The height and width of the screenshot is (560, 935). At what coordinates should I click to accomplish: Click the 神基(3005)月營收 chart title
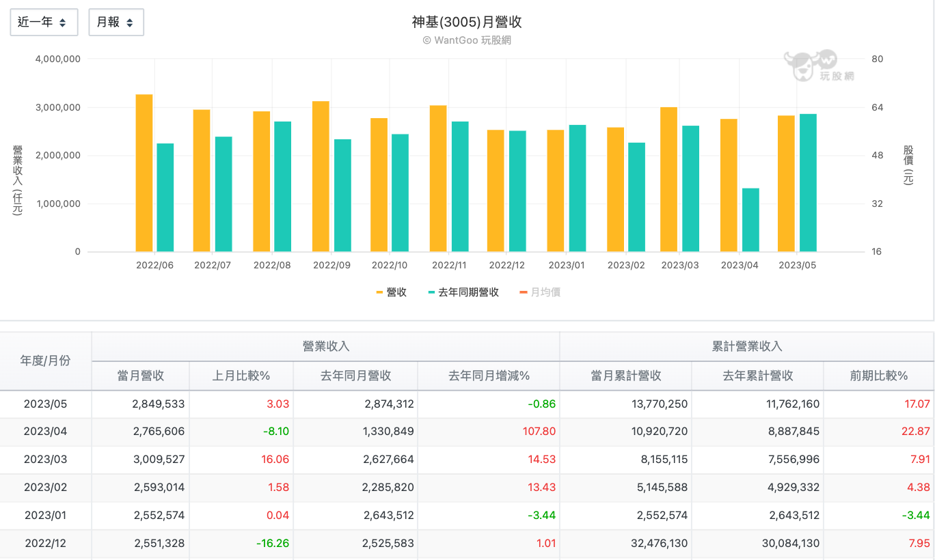click(x=467, y=20)
